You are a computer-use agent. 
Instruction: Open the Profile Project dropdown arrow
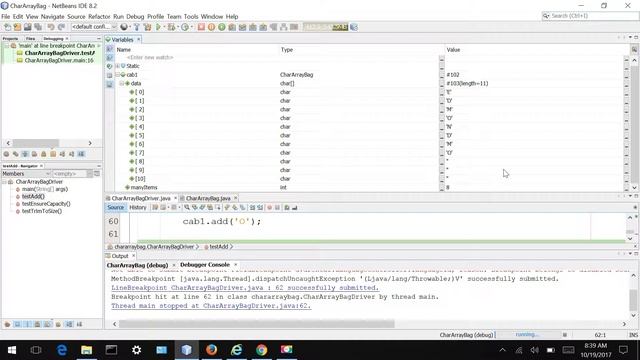tap(191, 27)
